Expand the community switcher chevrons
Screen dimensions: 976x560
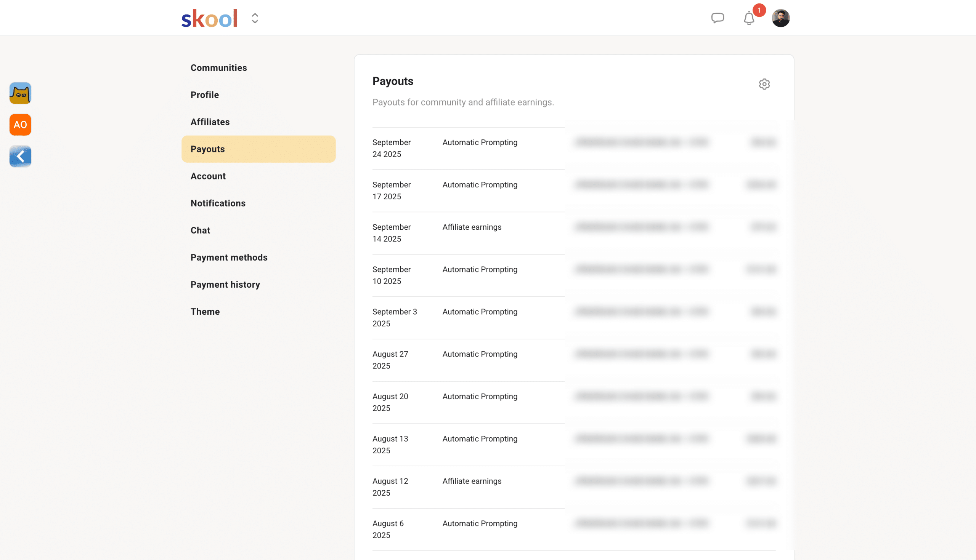(255, 18)
